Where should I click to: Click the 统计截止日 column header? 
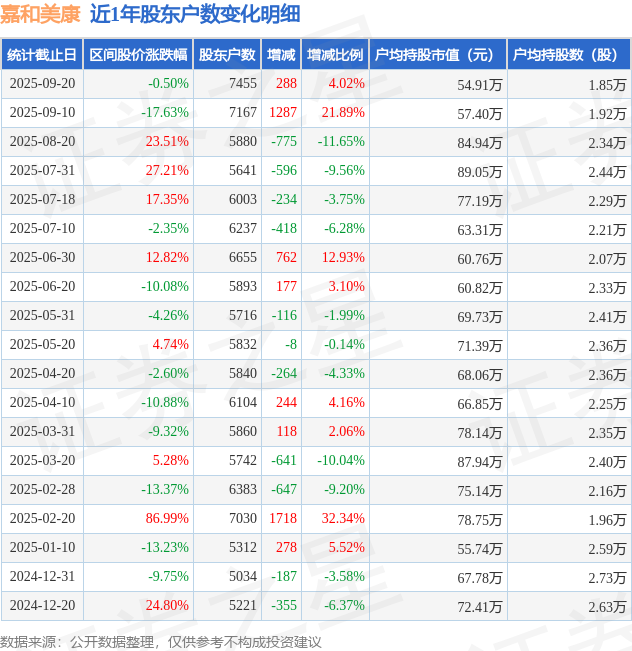[x=41, y=55]
